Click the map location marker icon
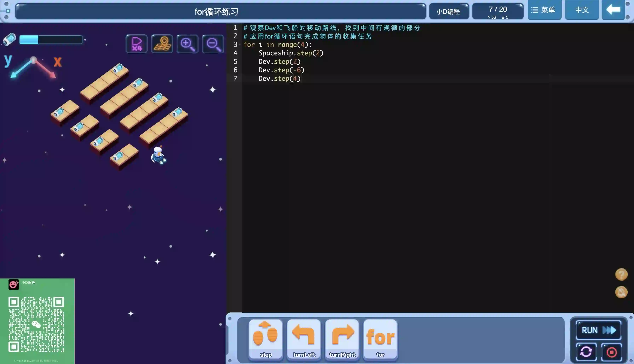 [x=162, y=44]
